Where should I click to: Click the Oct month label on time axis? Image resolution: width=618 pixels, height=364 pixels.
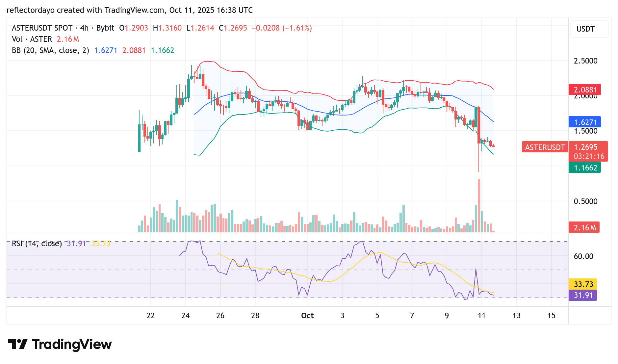tap(307, 316)
